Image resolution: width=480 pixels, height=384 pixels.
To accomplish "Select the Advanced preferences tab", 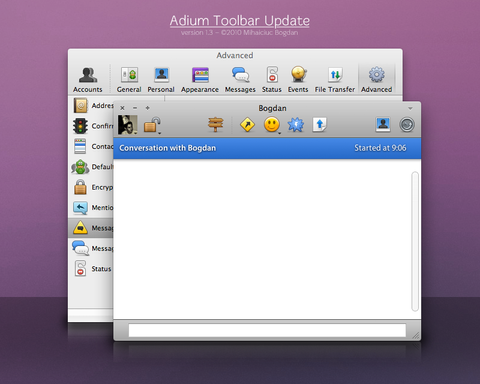I will pyautogui.click(x=376, y=79).
